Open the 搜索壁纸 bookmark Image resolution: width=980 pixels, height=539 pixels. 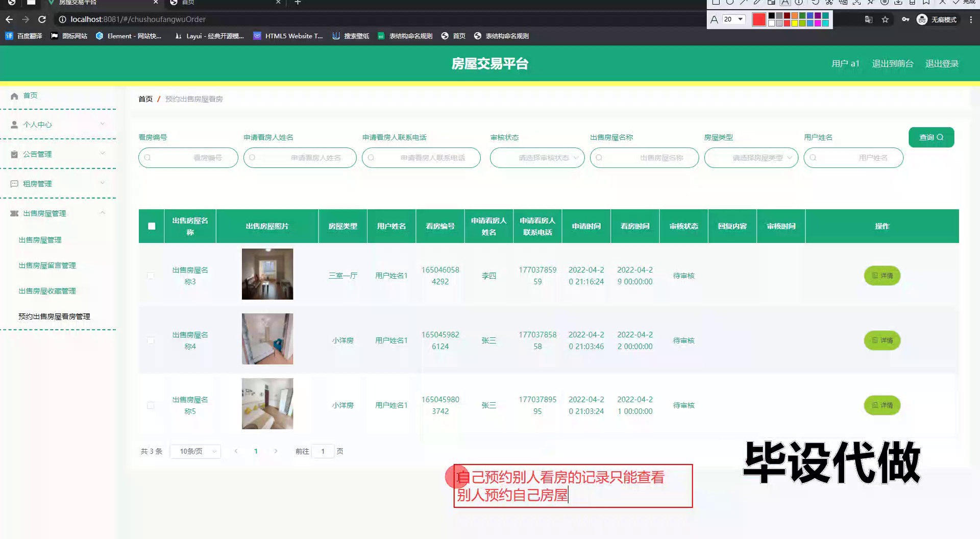(351, 36)
